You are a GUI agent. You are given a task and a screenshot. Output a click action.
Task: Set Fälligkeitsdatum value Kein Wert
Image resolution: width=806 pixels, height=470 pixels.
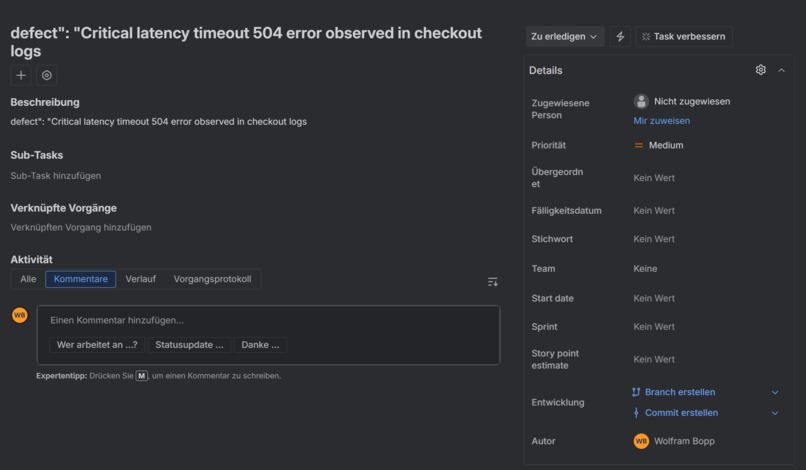click(654, 211)
